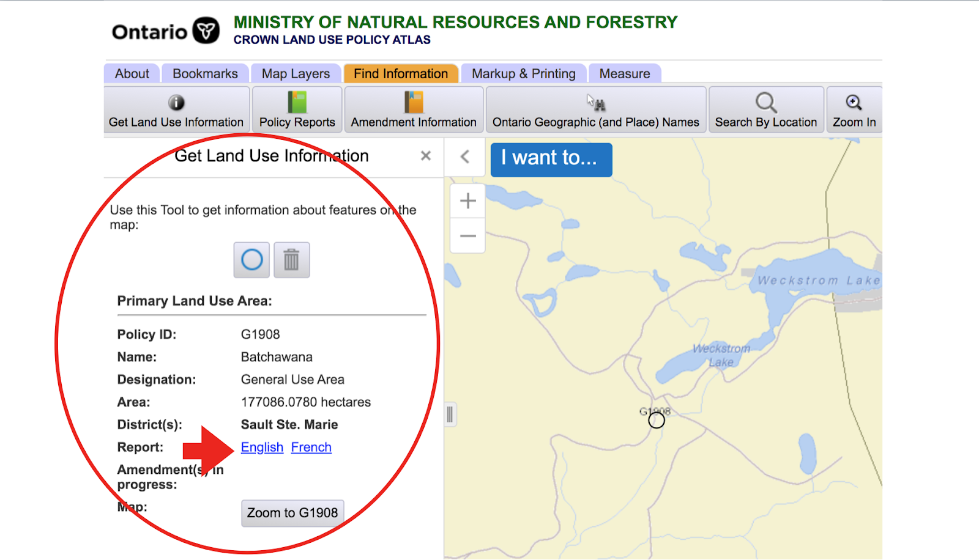This screenshot has width=979, height=560.
Task: Click the Get Land Use Information toolbar button
Action: tap(176, 109)
